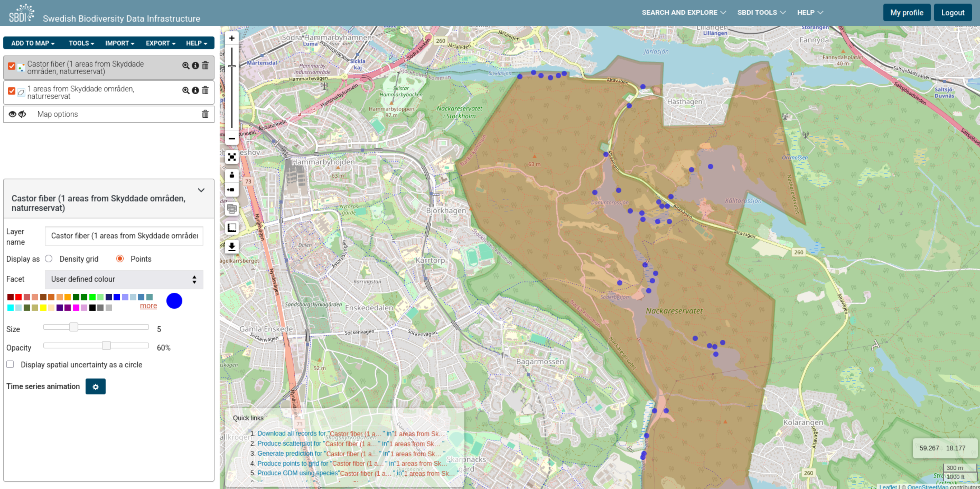
Task: Open info for the Castor fiber layer
Action: pyautogui.click(x=195, y=66)
